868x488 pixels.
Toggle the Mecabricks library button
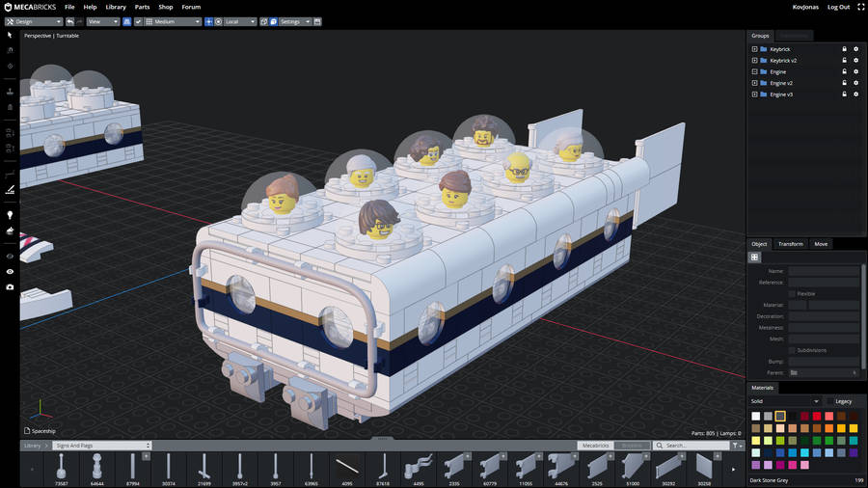point(596,446)
